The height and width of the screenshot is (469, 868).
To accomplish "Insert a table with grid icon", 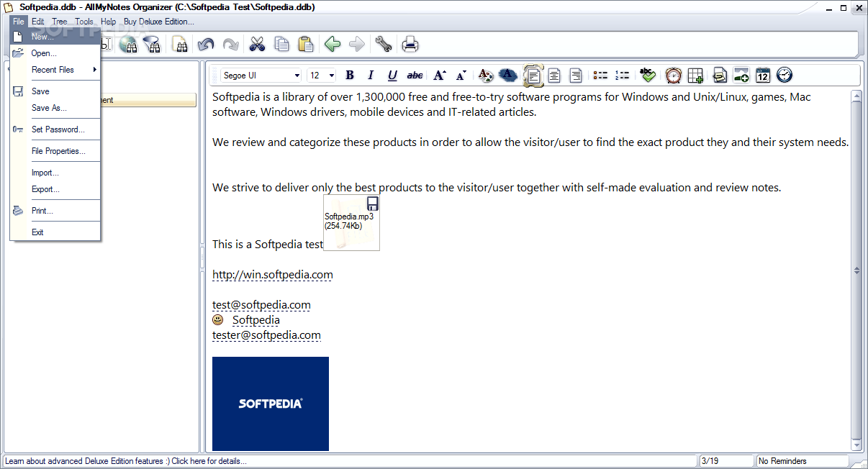I will tap(695, 75).
